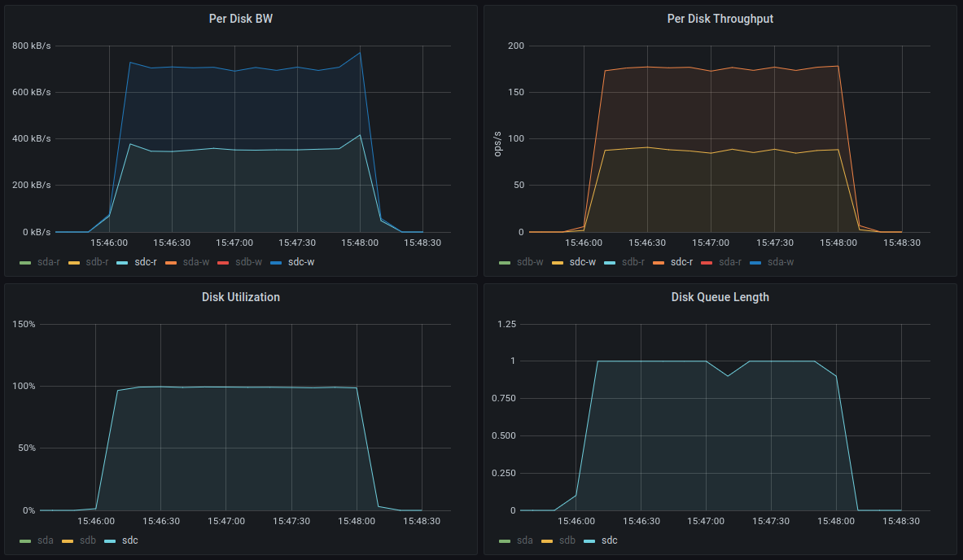Open the Per Disk Throughput panel title menu

coord(720,19)
